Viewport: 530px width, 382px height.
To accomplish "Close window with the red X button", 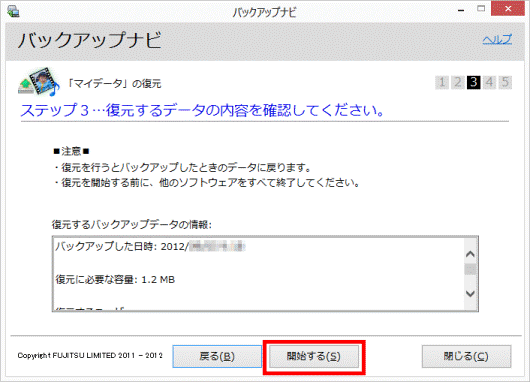I will tap(508, 9).
